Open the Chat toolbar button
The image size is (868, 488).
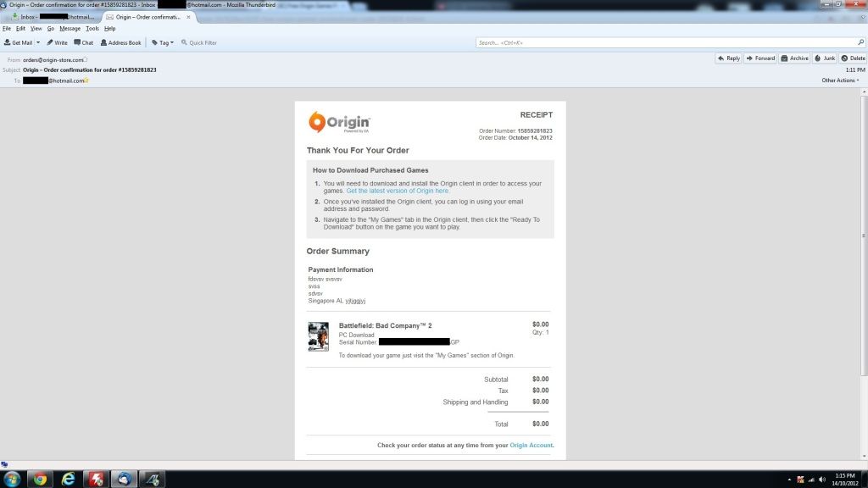84,42
